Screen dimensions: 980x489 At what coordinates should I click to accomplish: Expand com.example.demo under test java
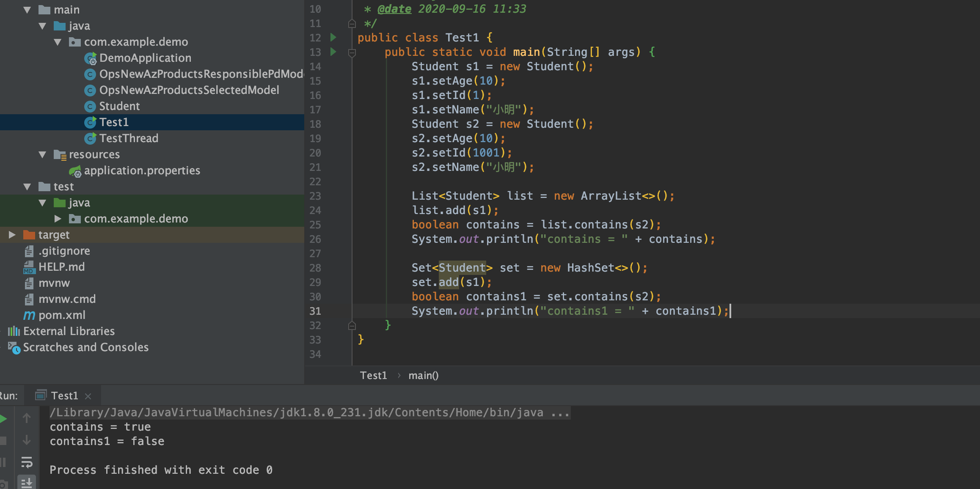[x=58, y=219]
